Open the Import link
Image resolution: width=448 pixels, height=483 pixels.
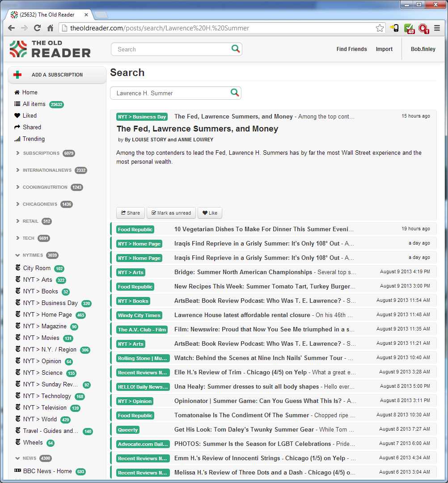384,49
